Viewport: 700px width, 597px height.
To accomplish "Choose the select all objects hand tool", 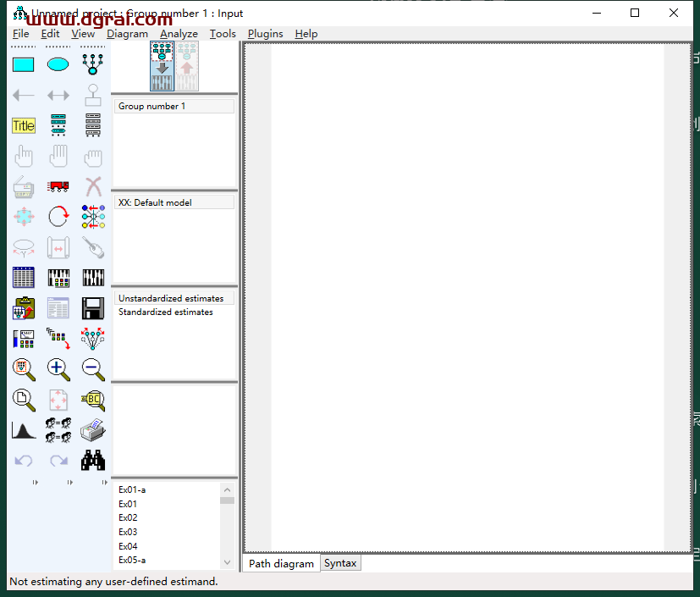I will pos(58,156).
